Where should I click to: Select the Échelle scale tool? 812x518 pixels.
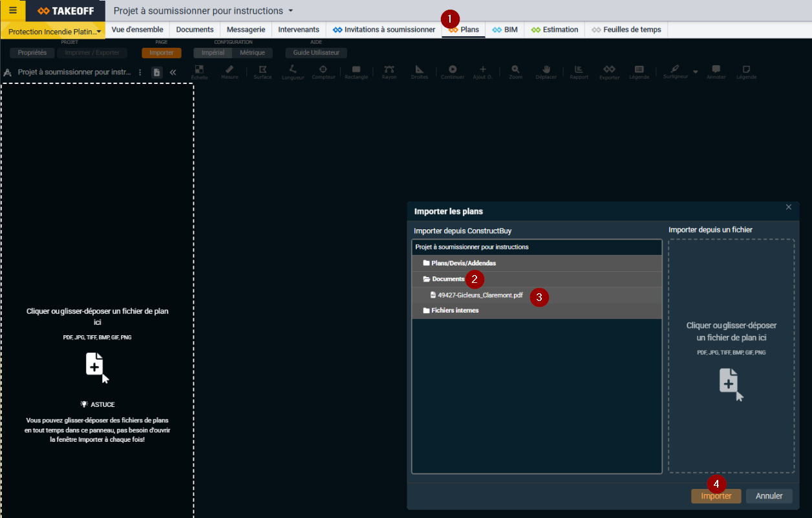(x=199, y=72)
